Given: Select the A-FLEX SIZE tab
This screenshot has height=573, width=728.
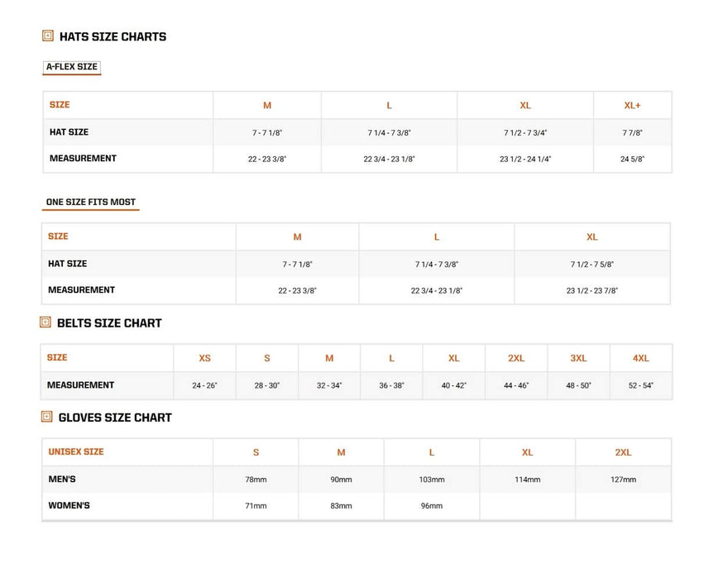Looking at the screenshot, I should point(72,67).
